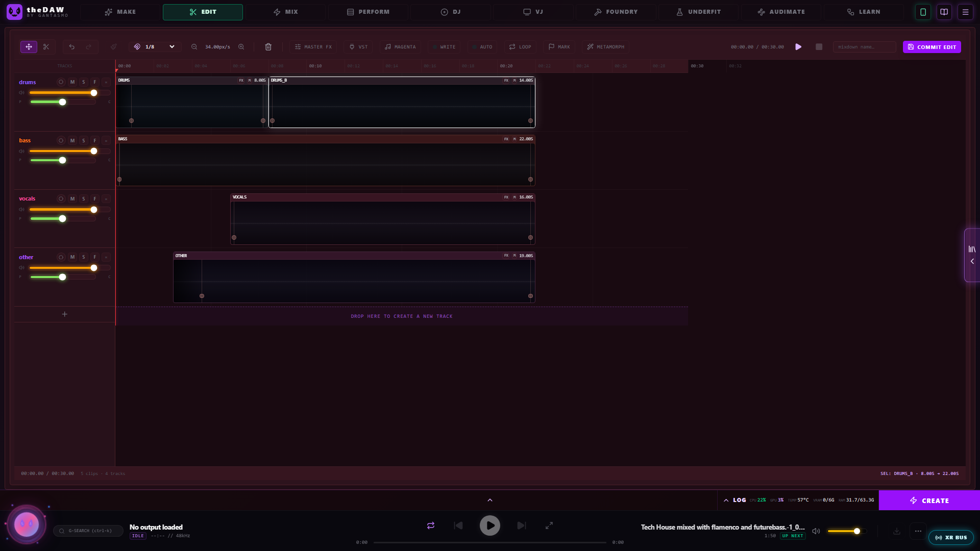Adjust the drums volume slider
This screenshot has height=551, width=980.
click(x=70, y=93)
